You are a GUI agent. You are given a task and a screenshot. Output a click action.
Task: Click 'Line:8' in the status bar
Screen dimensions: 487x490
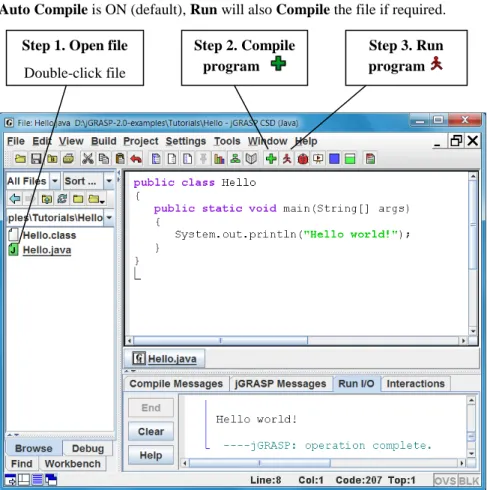tap(266, 480)
